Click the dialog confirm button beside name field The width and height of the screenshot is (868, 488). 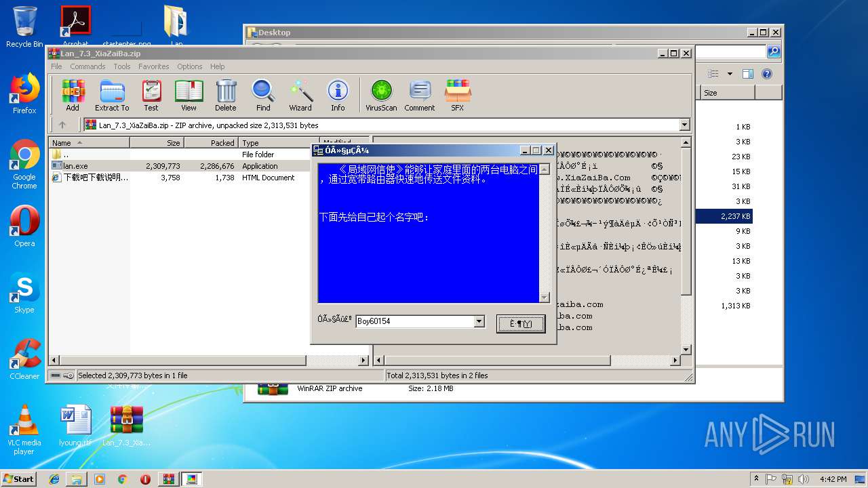pyautogui.click(x=520, y=323)
